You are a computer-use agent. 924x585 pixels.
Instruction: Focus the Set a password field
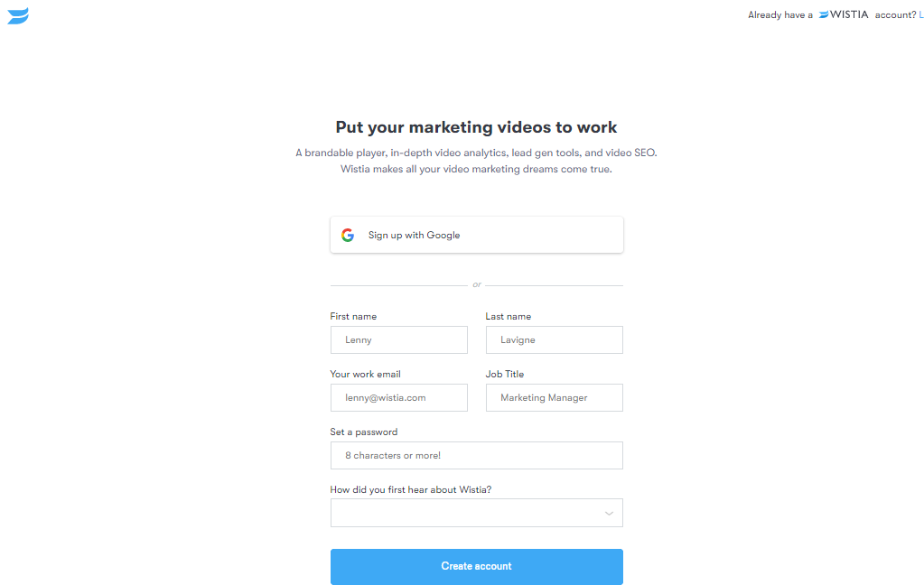point(476,455)
